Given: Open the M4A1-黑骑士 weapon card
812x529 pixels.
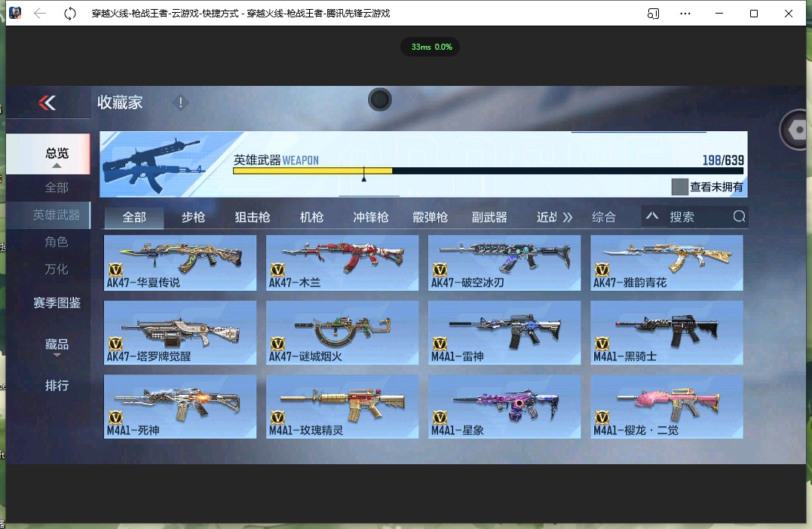Looking at the screenshot, I should [x=667, y=333].
